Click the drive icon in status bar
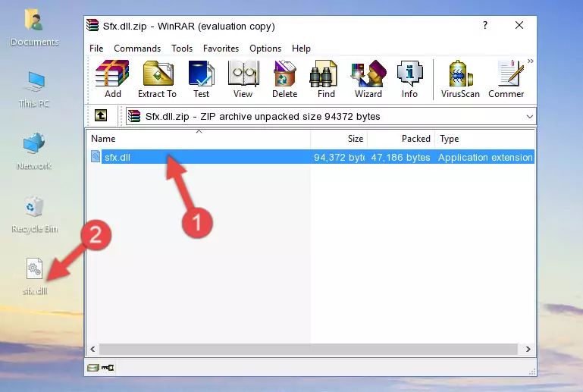 pyautogui.click(x=93, y=368)
